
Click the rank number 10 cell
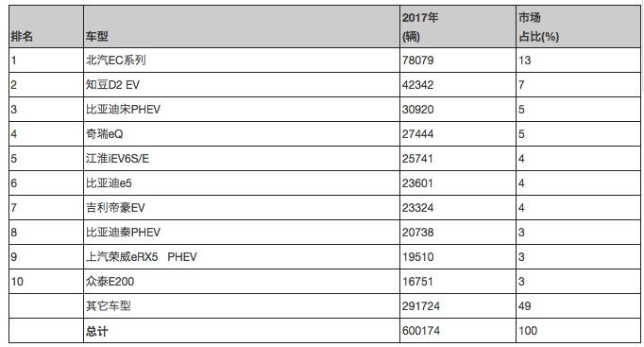[46, 282]
